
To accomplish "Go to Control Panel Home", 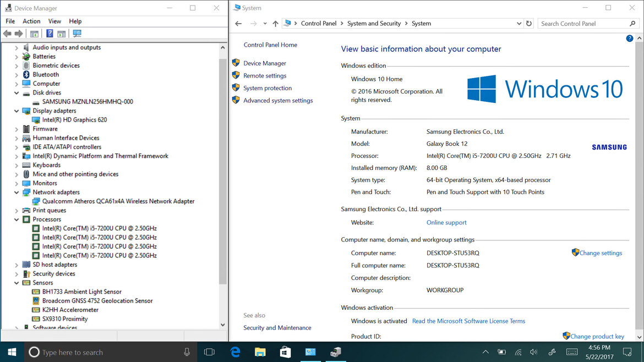I will click(x=270, y=45).
